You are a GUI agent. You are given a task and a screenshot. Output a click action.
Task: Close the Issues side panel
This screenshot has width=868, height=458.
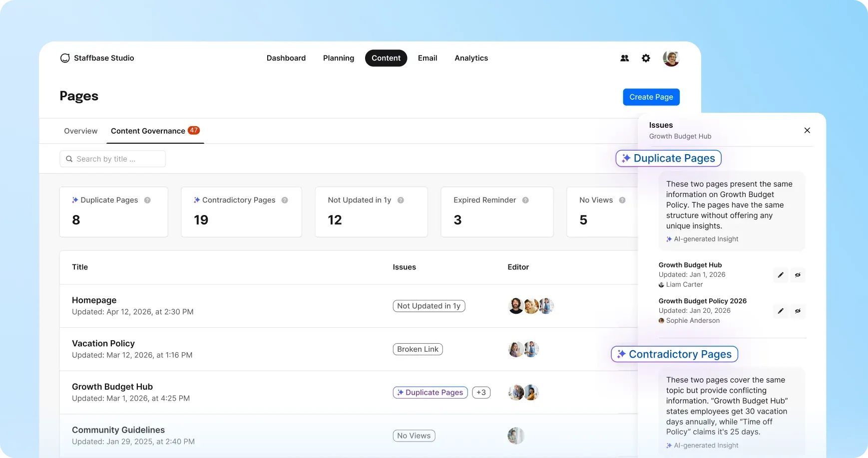coord(807,130)
